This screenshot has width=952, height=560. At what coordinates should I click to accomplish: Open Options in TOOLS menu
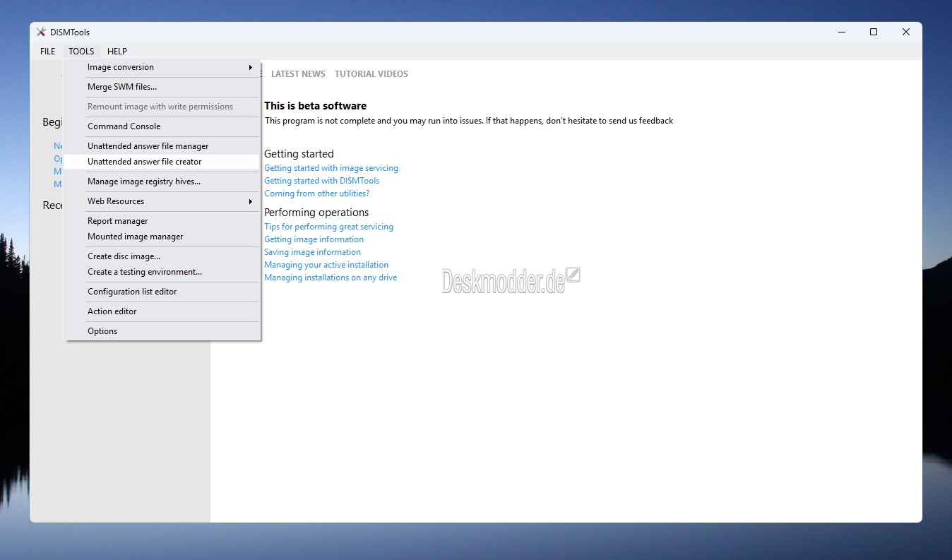pos(162,331)
